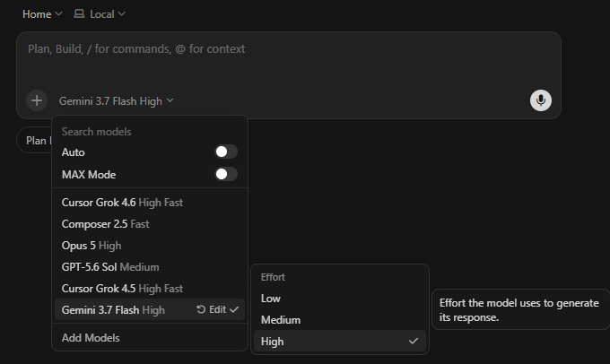Enable the MAX Mode switch
The width and height of the screenshot is (610, 364).
(x=226, y=174)
